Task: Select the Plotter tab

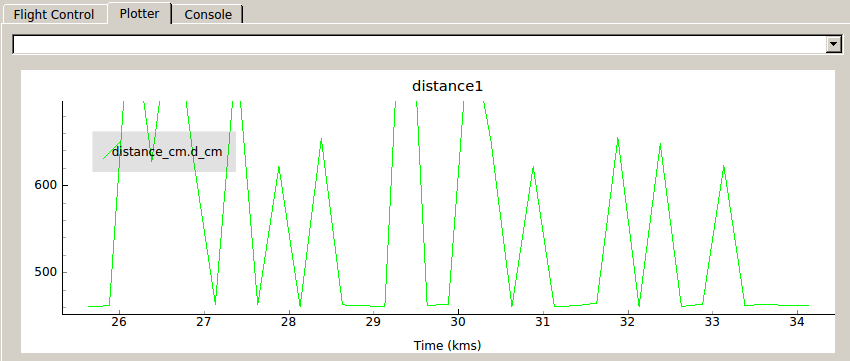Action: tap(139, 14)
